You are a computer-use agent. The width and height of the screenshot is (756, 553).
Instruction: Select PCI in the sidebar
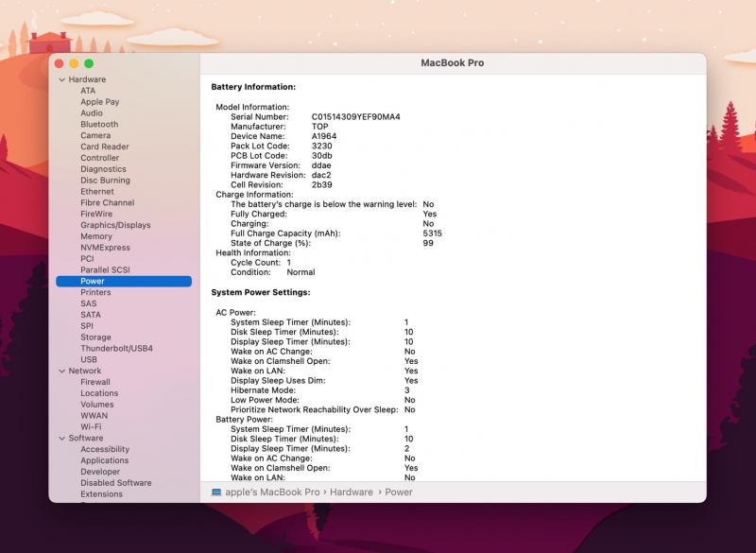tap(87, 259)
